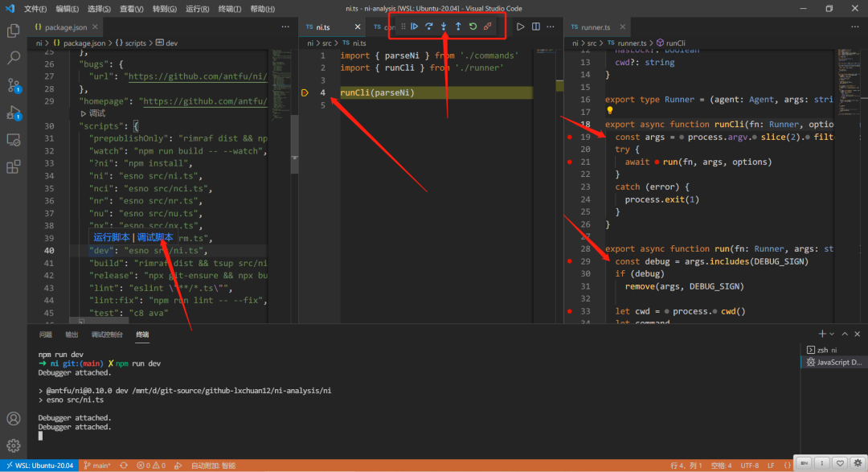868x472 pixels.
Task: Open more actions for ni.ts editor group
Action: [x=551, y=27]
